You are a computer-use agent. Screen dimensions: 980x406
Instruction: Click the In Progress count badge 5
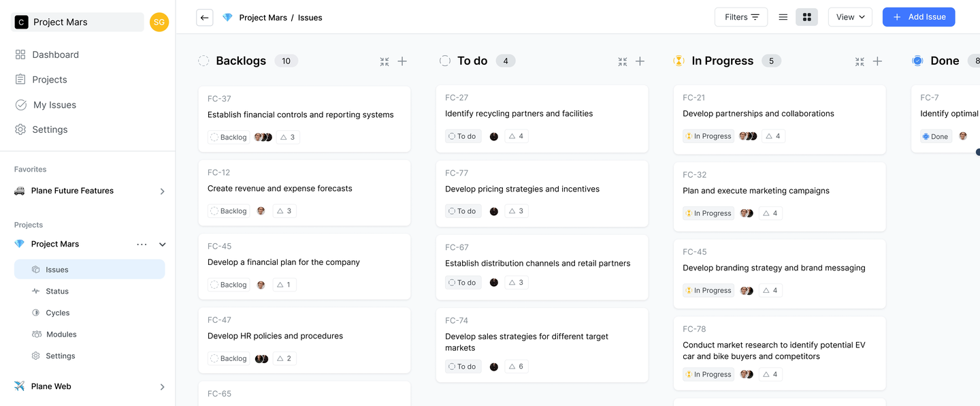(771, 61)
